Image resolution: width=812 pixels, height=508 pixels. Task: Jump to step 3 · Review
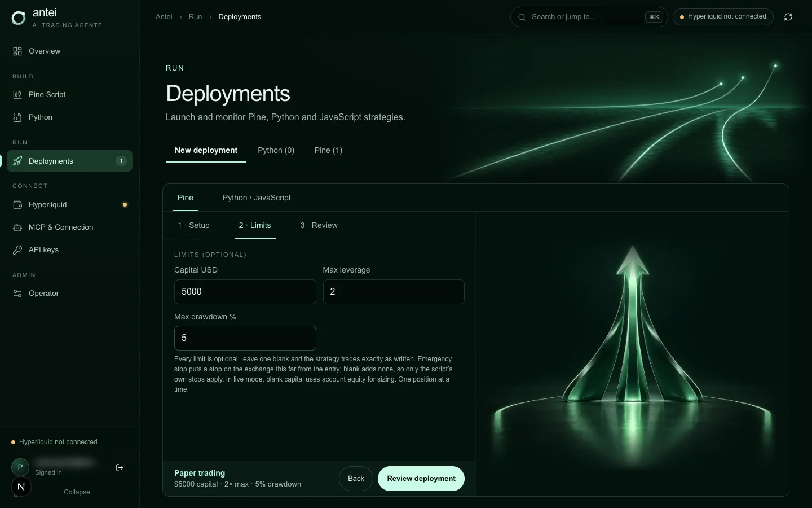coord(319,226)
